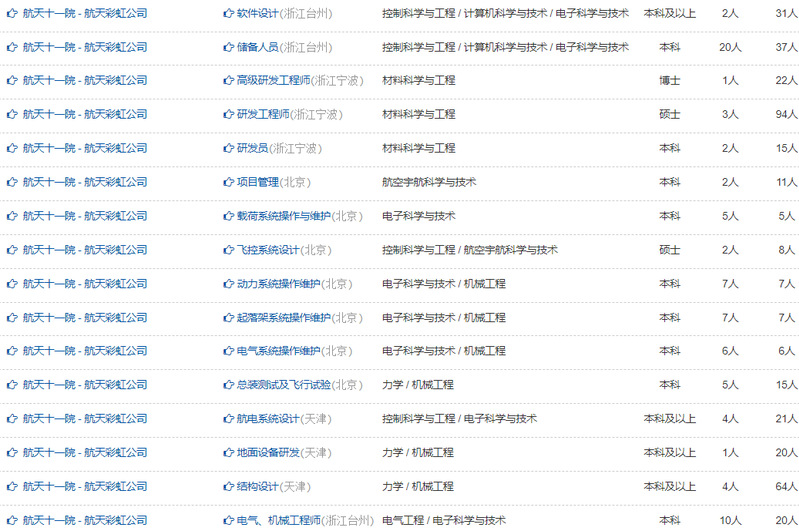Open 航天十一院 - 航天彩虹公司 in 高级研发工程师 row
799x531 pixels.
[x=85, y=80]
